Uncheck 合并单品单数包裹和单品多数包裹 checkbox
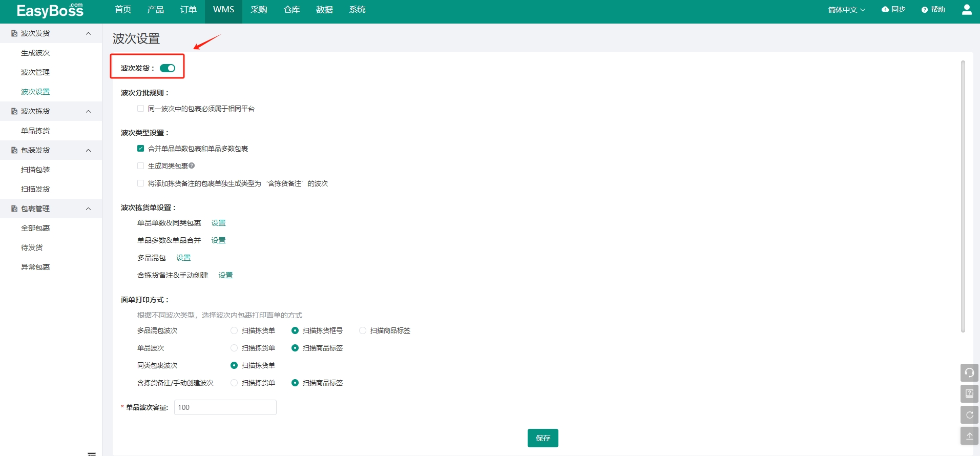Viewport: 980px width, 456px height. pyautogui.click(x=140, y=149)
